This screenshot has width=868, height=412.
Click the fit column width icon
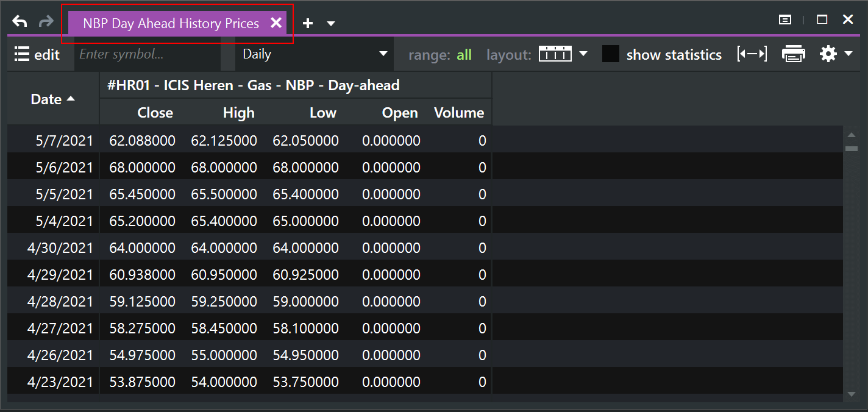point(752,54)
